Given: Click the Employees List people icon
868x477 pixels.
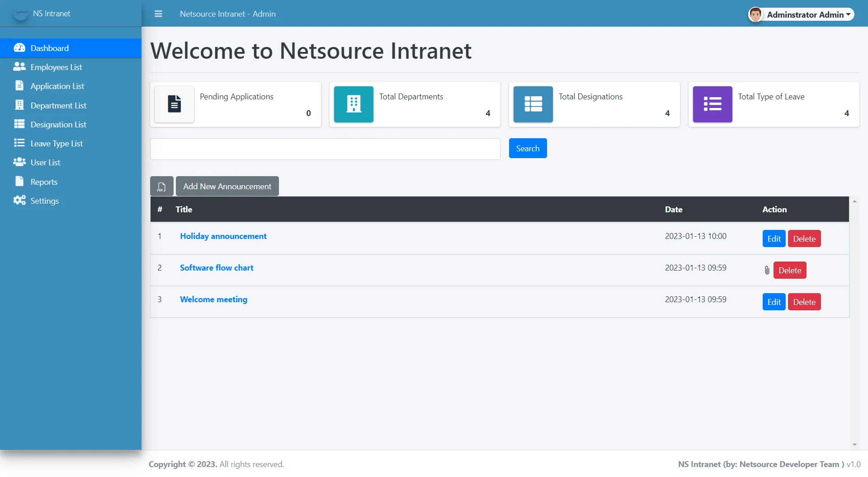Looking at the screenshot, I should (x=19, y=66).
